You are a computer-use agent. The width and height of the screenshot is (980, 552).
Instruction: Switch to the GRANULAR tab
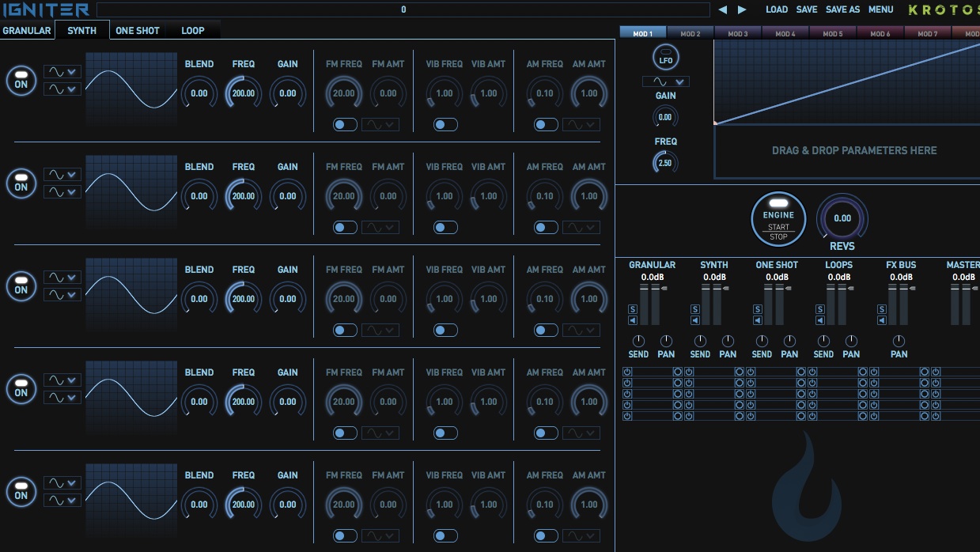point(27,30)
